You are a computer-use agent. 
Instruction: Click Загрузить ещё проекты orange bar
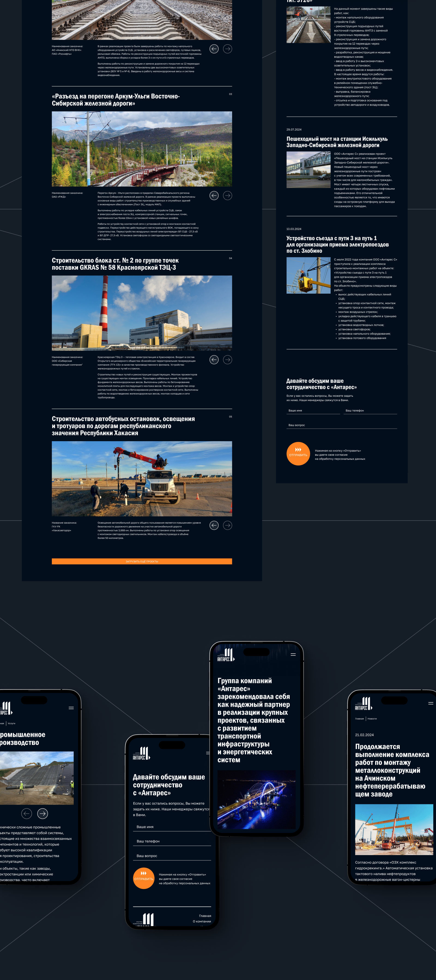click(x=142, y=561)
